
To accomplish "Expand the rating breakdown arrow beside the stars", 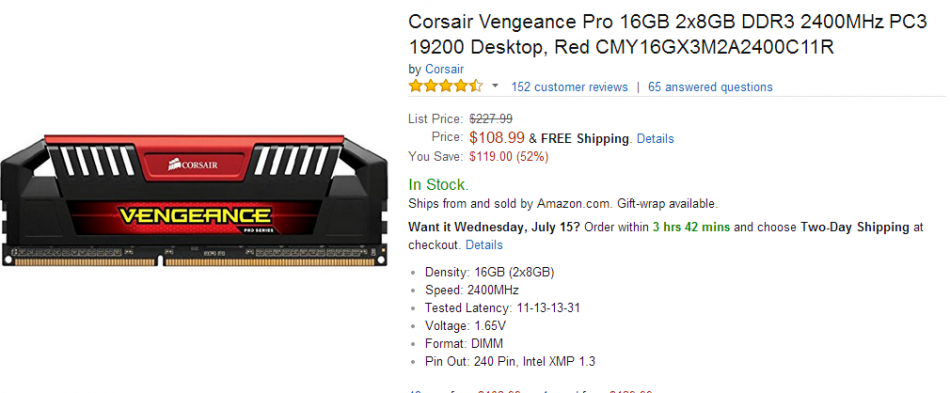I will (x=495, y=87).
